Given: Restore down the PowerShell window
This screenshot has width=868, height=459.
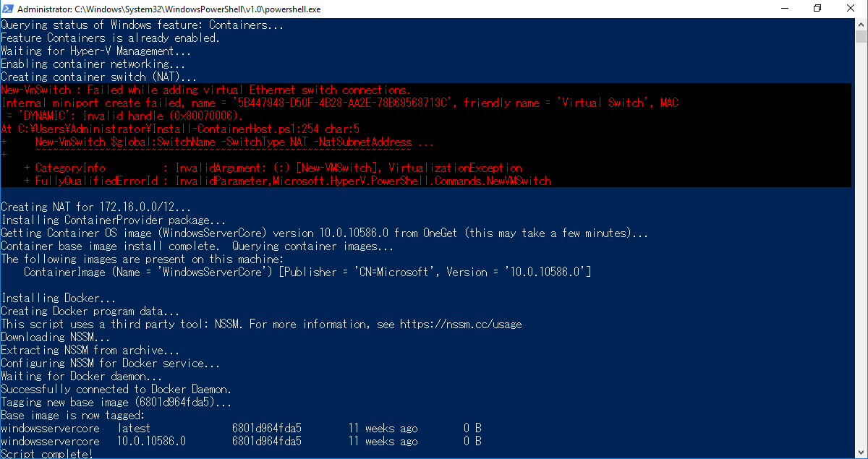Looking at the screenshot, I should tap(818, 9).
